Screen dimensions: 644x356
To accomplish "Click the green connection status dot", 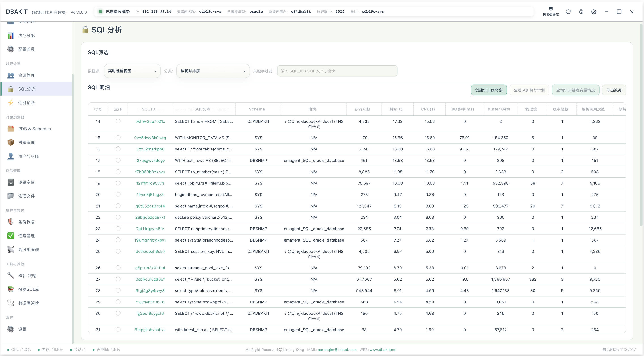I will coord(100,11).
